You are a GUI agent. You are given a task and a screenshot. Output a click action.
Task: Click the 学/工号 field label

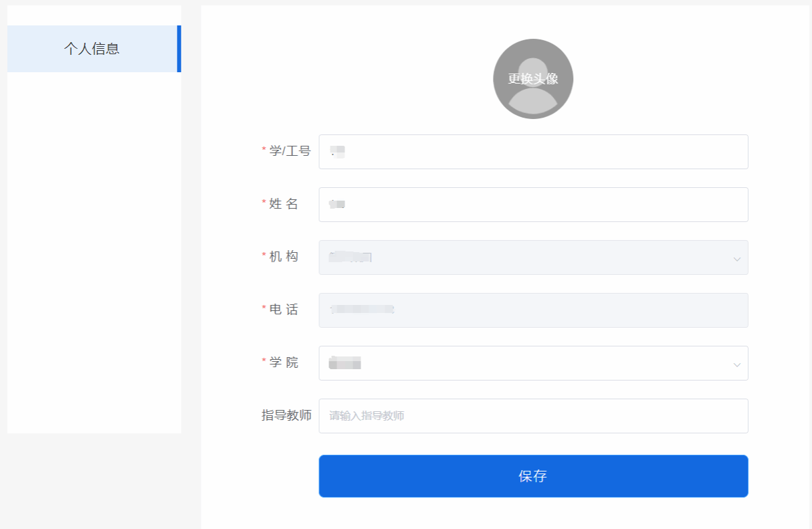(x=290, y=151)
